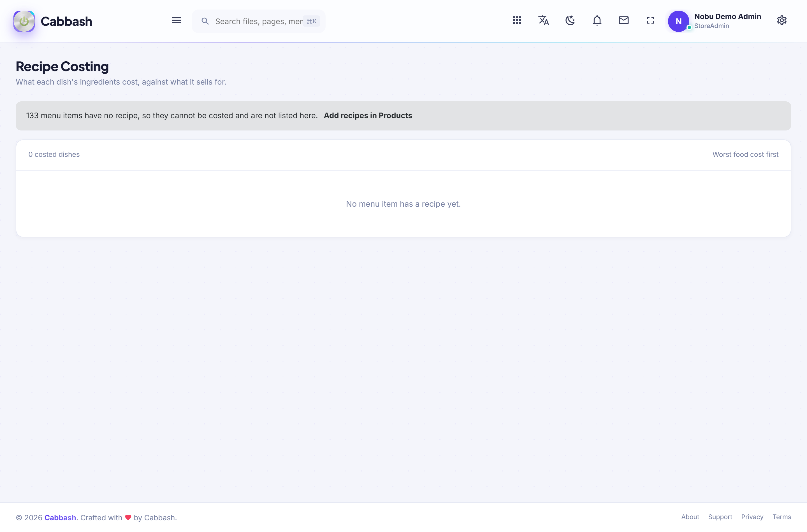Switch to dark mode with the moon icon
The height and width of the screenshot is (532, 807).
[570, 21]
